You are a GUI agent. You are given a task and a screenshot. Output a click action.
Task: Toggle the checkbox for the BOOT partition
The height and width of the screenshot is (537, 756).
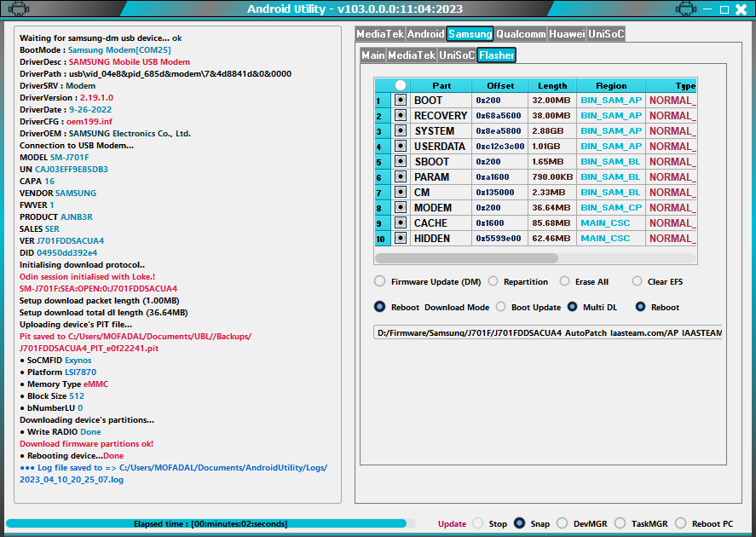pyautogui.click(x=401, y=101)
